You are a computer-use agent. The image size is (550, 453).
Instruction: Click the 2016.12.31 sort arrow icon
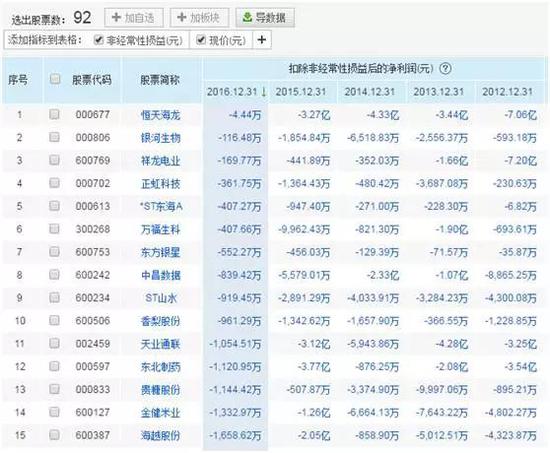pos(264,92)
